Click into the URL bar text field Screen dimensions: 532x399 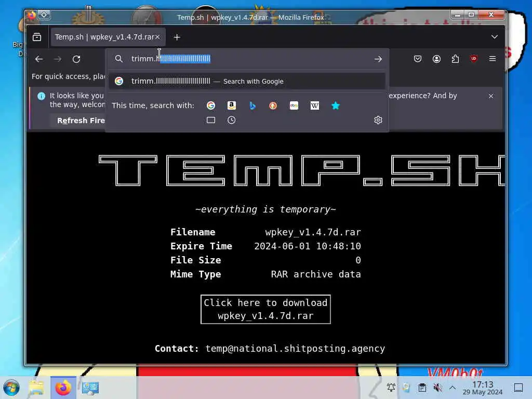pos(249,59)
